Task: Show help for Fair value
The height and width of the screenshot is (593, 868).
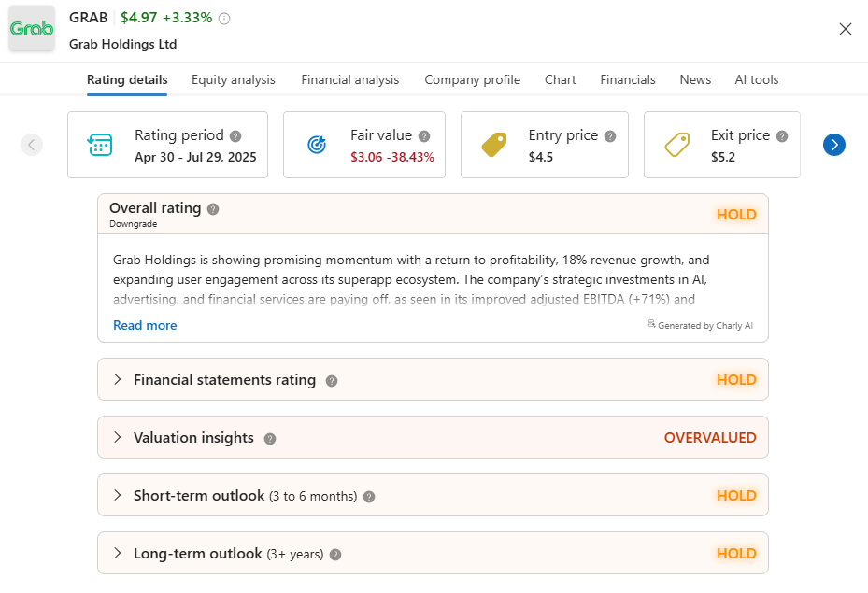Action: point(424,136)
